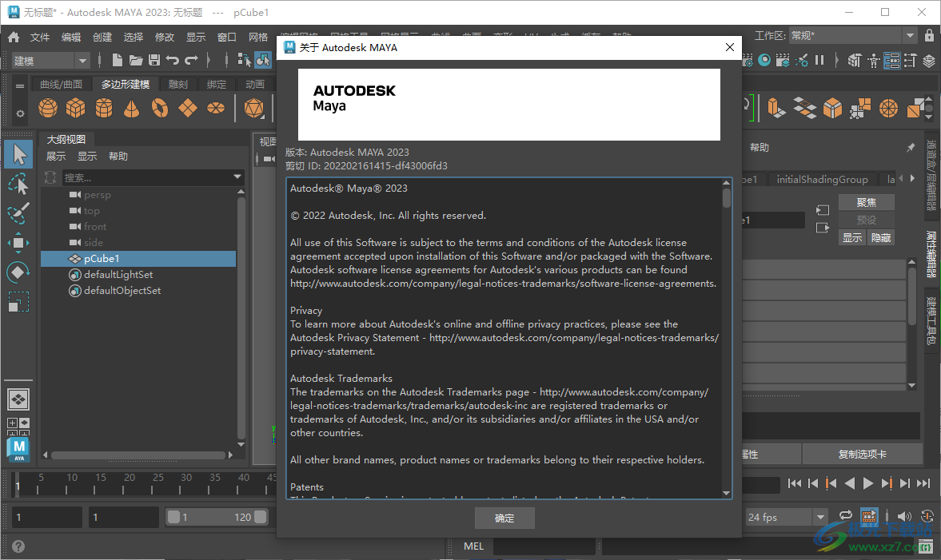Viewport: 941px width, 560px height.
Task: Click the New Scene file icon
Action: click(118, 60)
